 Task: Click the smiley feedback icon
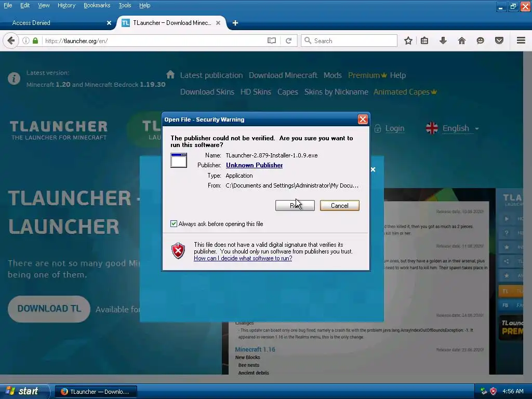[x=480, y=41]
